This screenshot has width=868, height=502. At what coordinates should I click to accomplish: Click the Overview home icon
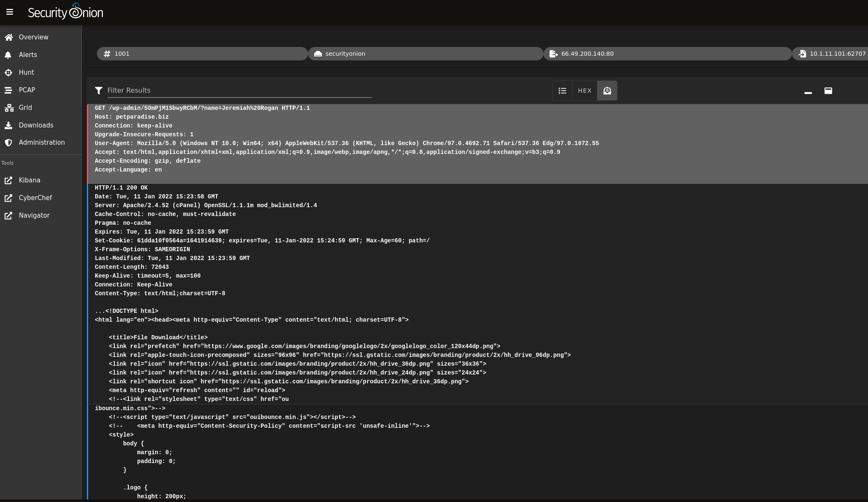point(9,37)
